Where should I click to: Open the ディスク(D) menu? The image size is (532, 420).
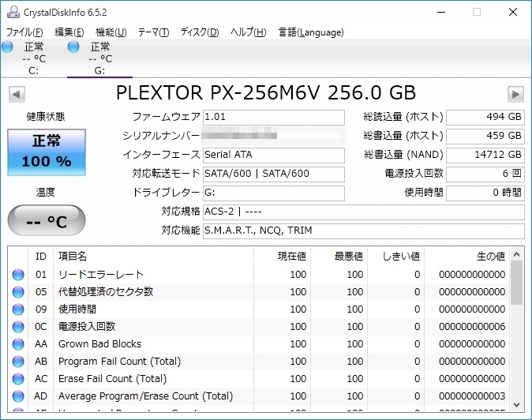click(x=200, y=32)
